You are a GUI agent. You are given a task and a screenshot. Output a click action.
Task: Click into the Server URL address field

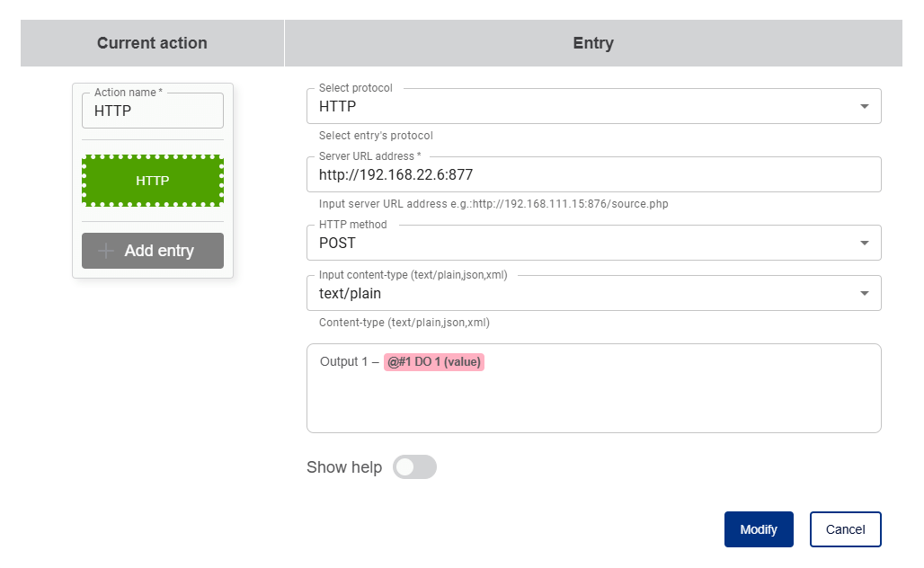coord(593,174)
